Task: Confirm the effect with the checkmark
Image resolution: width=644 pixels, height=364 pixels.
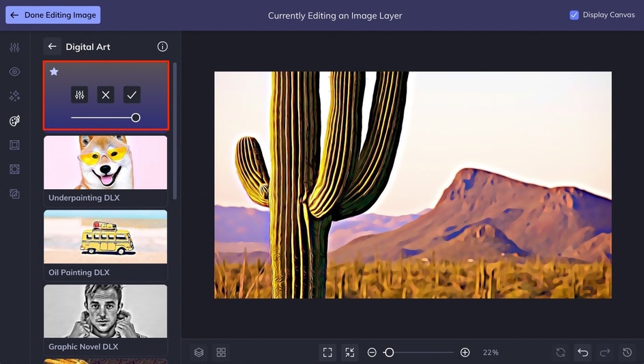Action: pos(132,95)
